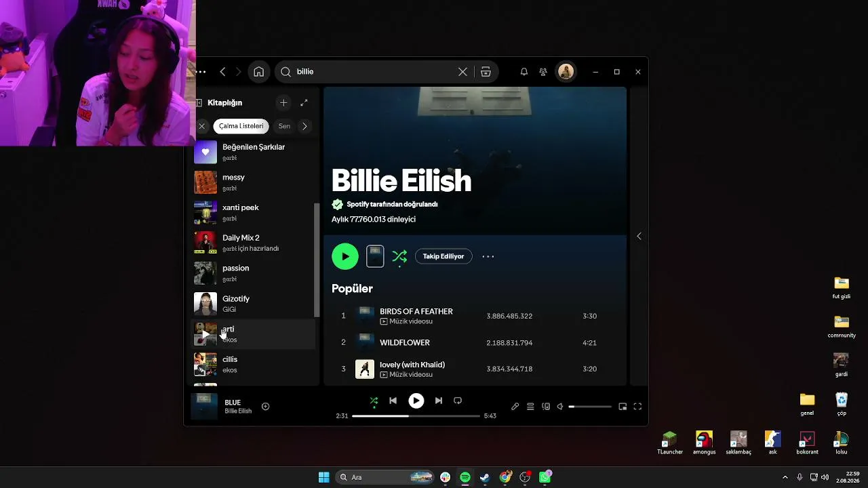The width and height of the screenshot is (868, 488).
Task: Toggle shuffle in the player bar
Action: pos(374,401)
